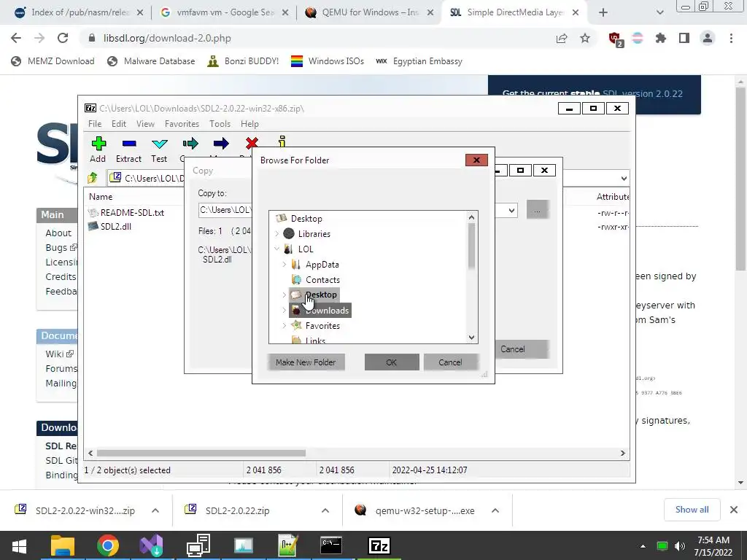This screenshot has height=560, width=747.
Task: Click the Copy green arrow icon in 7-Zip
Action: click(190, 144)
